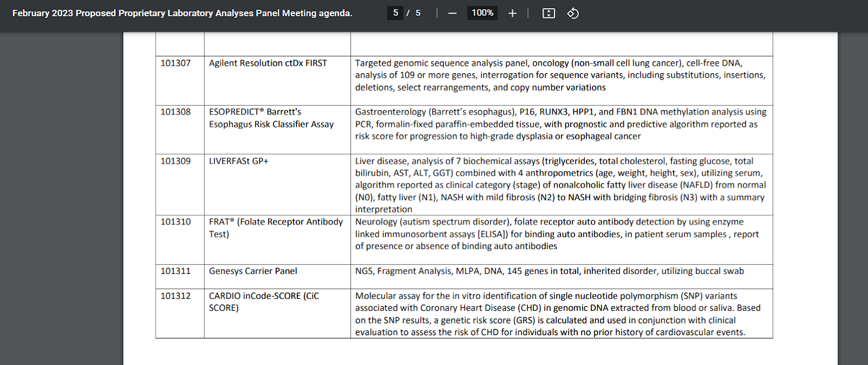Click Targeted genomic sequence analysis description
The width and height of the screenshot is (868, 365).
(x=560, y=75)
